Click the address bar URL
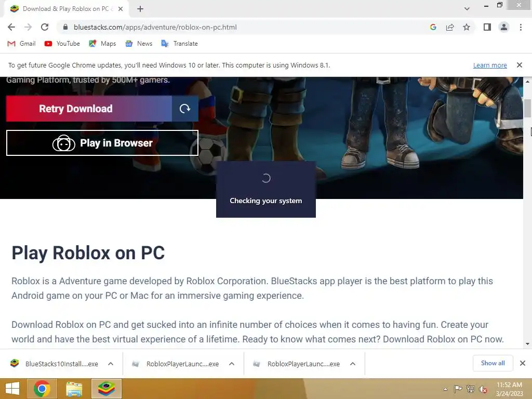532x399 pixels. click(x=155, y=27)
